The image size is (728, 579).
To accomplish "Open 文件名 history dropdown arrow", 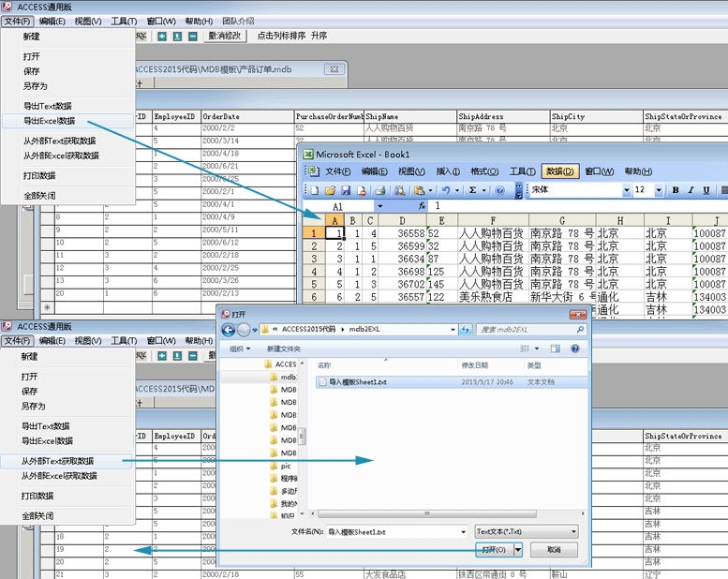I will tap(463, 532).
